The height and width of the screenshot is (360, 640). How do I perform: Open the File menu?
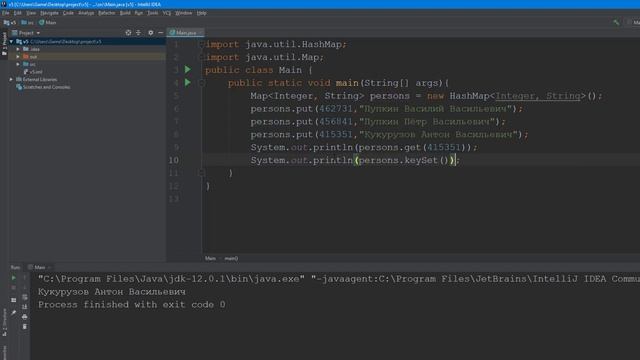pos(6,13)
